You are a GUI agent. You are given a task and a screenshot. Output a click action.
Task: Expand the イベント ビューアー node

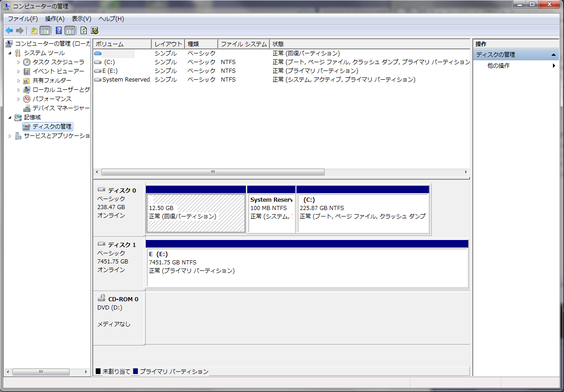coord(19,71)
